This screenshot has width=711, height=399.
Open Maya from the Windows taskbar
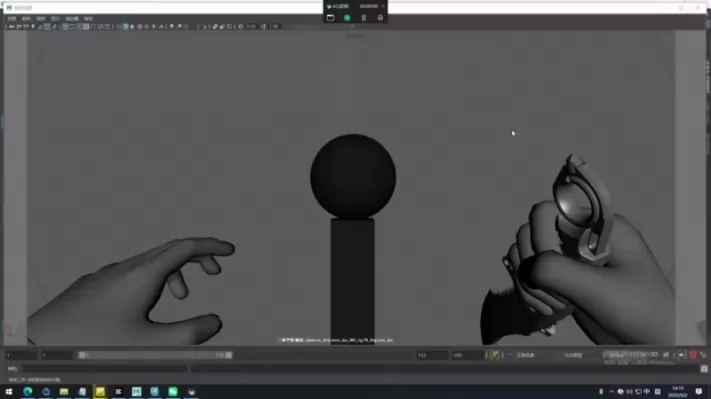pos(136,392)
